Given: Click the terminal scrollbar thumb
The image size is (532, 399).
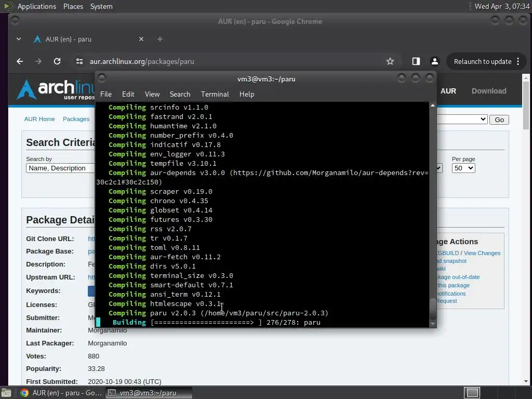Looking at the screenshot, I should (x=433, y=309).
